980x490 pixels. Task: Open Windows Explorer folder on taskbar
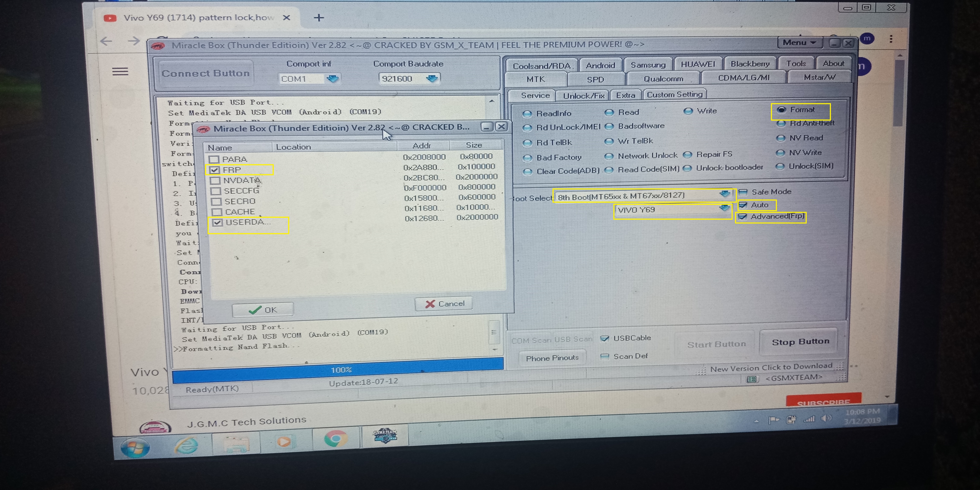236,444
